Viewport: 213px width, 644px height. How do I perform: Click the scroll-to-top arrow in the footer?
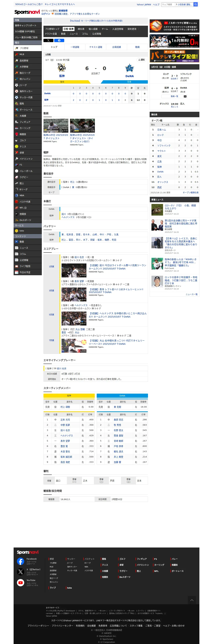point(192,600)
